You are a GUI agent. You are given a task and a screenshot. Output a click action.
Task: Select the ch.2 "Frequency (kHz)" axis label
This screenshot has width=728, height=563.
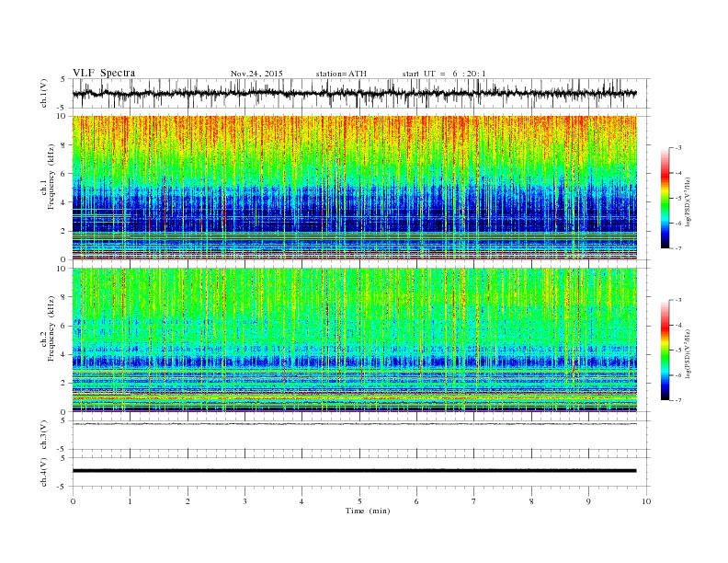pos(51,329)
